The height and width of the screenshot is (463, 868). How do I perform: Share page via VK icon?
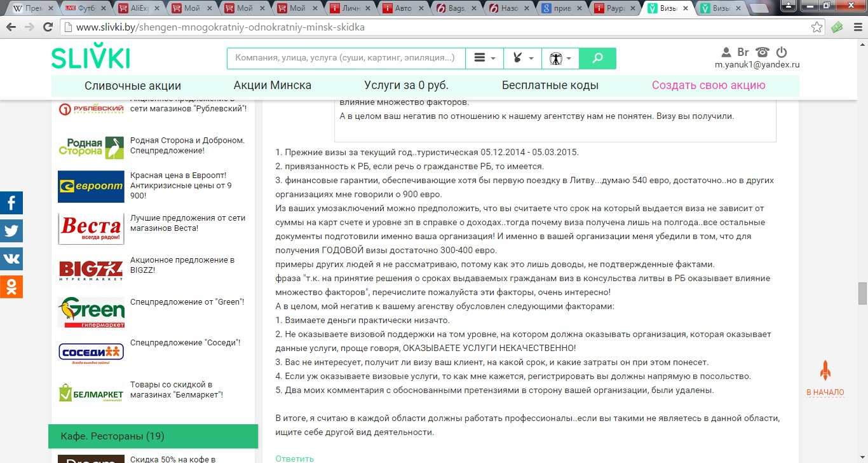(x=11, y=259)
